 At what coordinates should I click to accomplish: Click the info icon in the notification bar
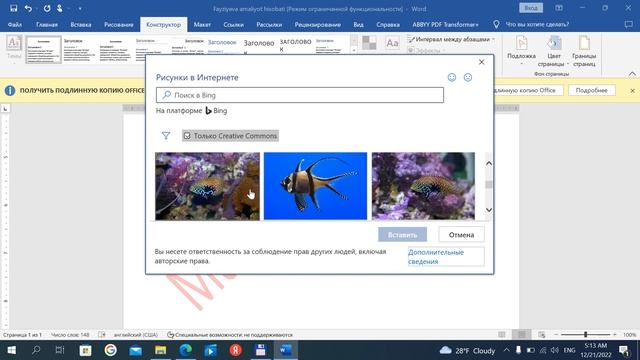pyautogui.click(x=10, y=90)
